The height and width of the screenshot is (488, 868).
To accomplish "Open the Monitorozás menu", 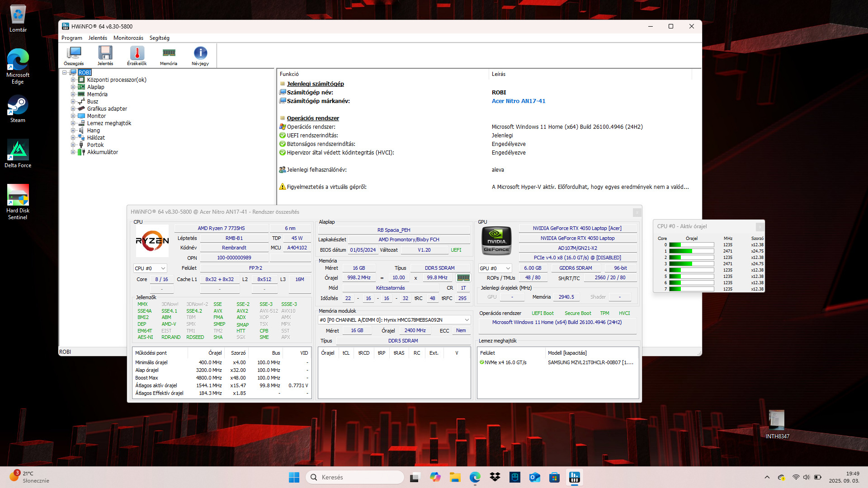I will (x=128, y=38).
